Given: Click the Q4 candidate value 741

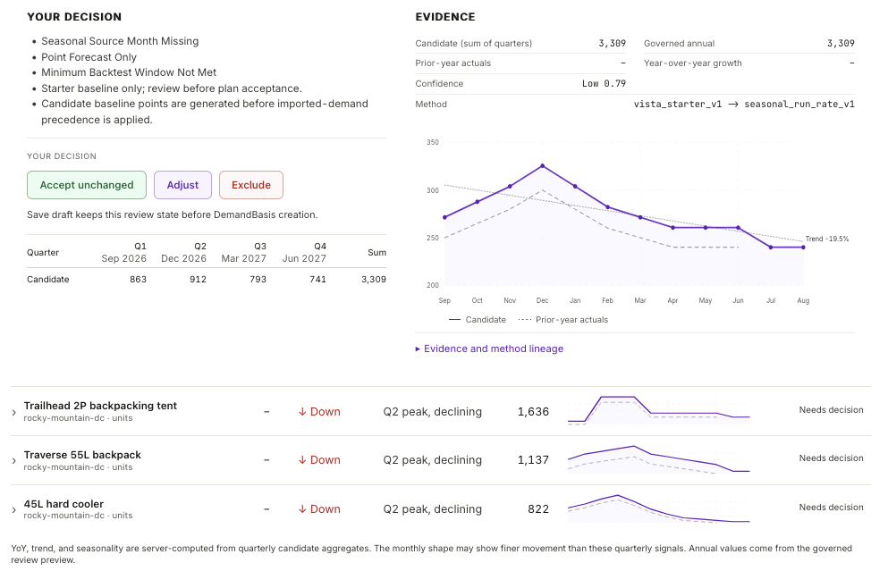Looking at the screenshot, I should (x=317, y=279).
